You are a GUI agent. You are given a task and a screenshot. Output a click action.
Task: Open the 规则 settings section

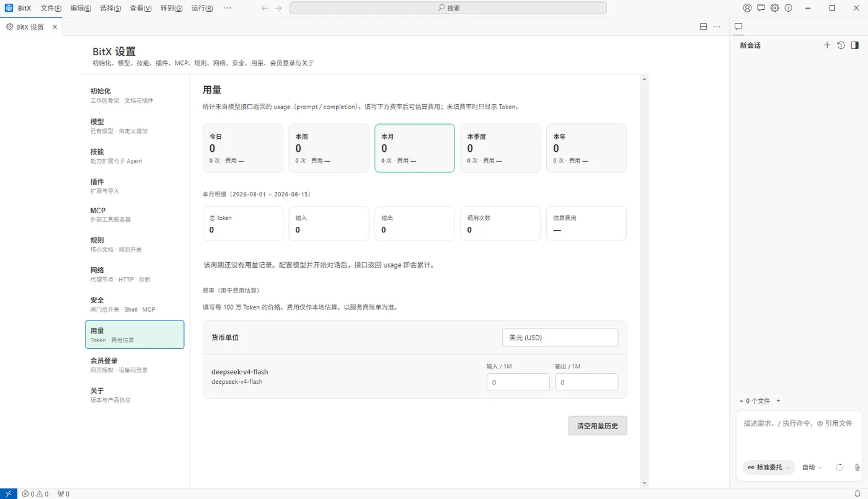click(135, 244)
